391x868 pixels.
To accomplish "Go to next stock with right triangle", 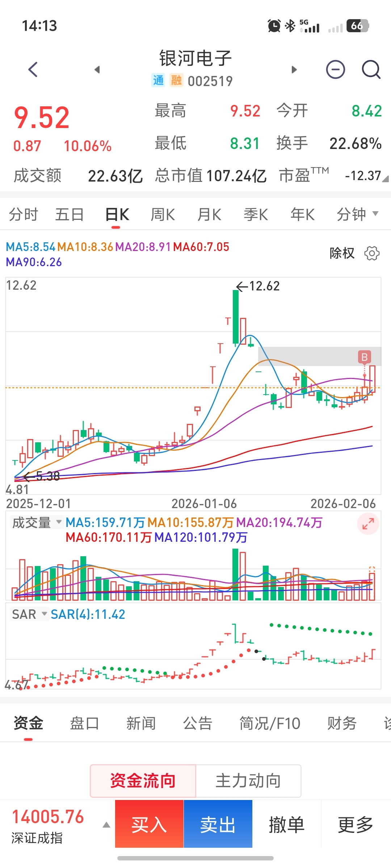I will click(x=294, y=69).
